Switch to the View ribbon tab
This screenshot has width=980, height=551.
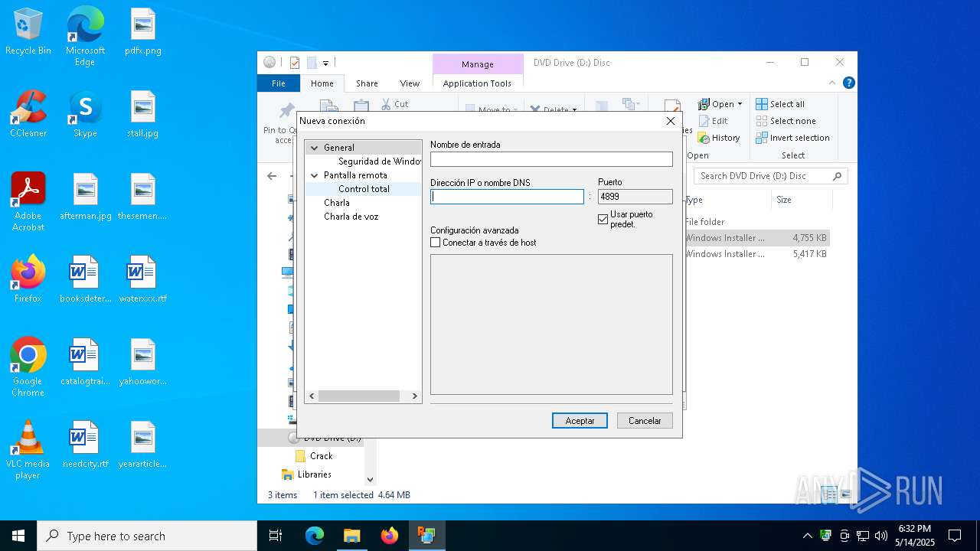pos(410,83)
